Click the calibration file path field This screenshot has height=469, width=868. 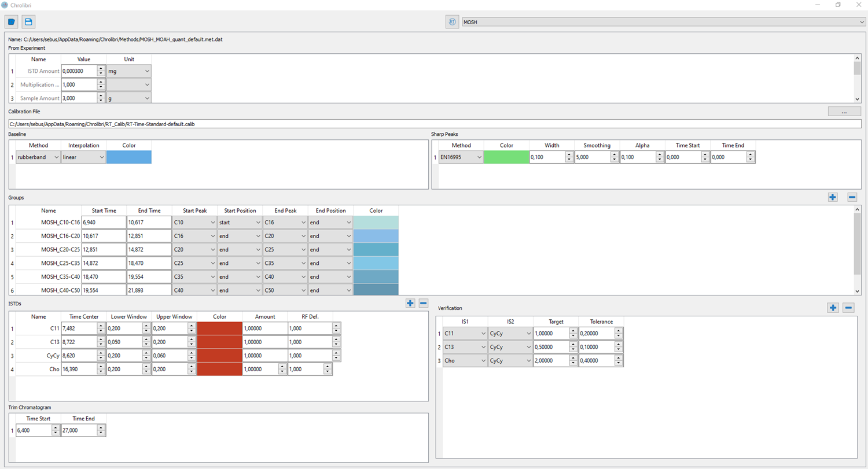[435, 124]
